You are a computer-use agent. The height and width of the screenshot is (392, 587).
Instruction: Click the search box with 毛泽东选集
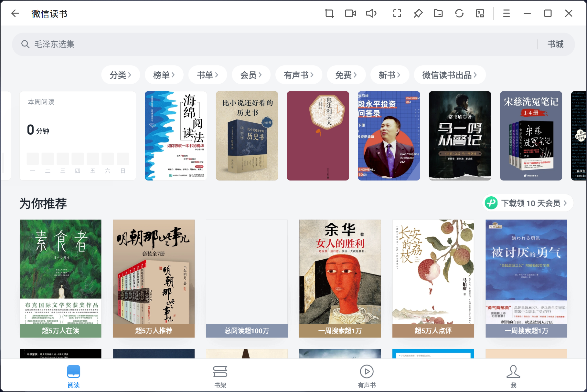(275, 44)
